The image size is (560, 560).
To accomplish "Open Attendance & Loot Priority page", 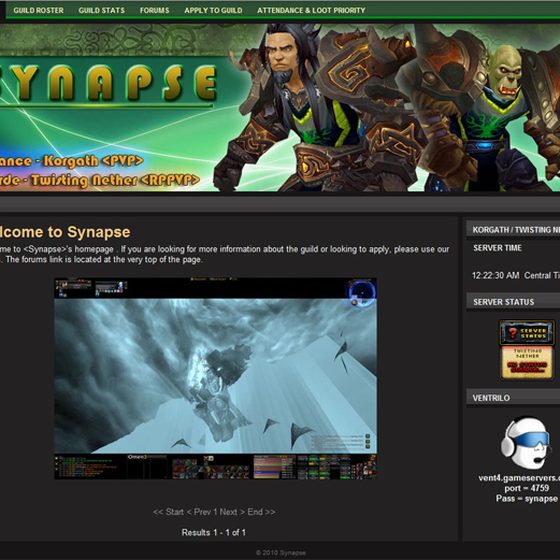I will 311,10.
